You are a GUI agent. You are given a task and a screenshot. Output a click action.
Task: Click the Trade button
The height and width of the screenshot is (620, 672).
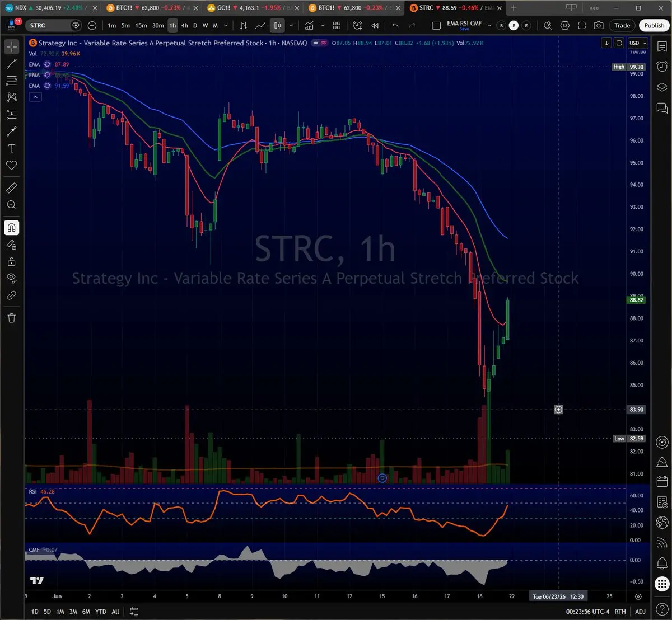(622, 26)
